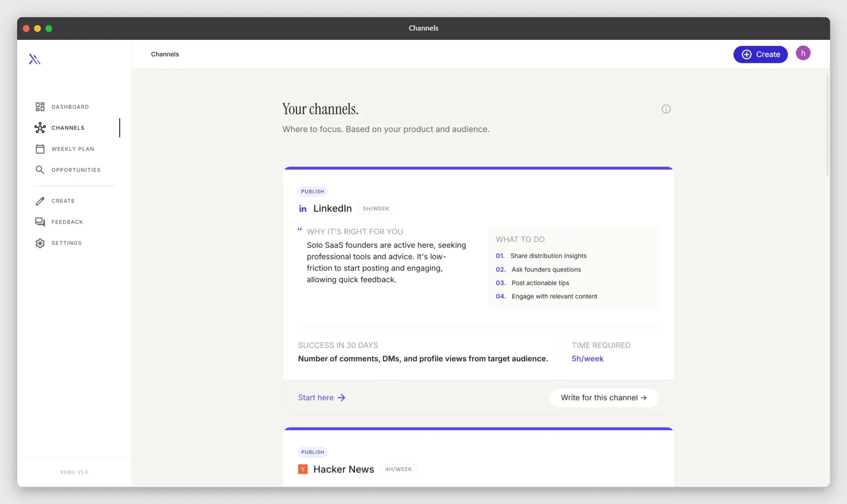The image size is (847, 504).
Task: Click the Start here link
Action: (x=316, y=398)
